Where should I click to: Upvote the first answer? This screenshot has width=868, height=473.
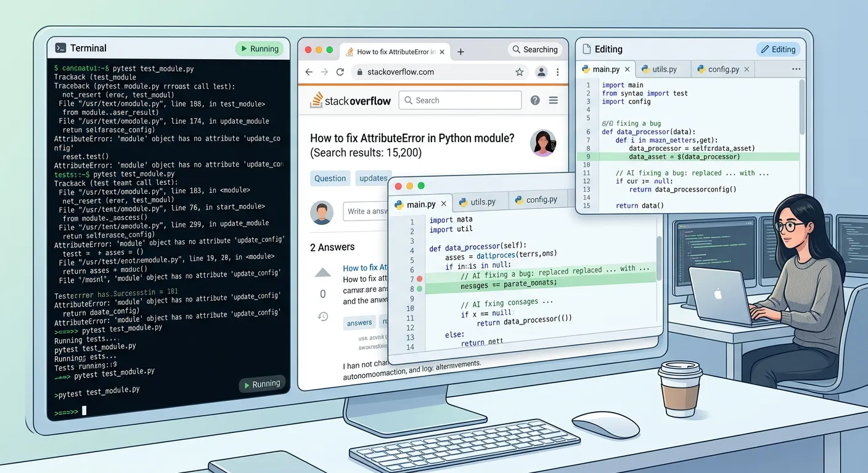[x=322, y=273]
